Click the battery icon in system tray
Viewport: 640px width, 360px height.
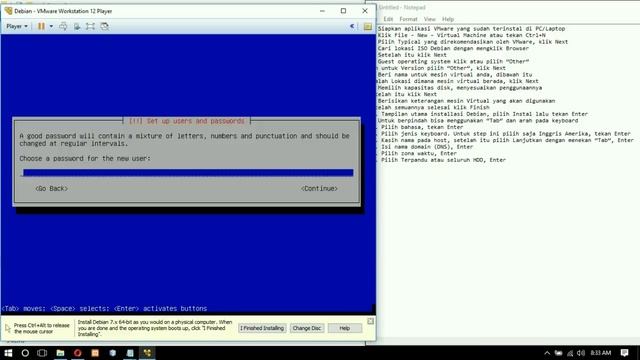pos(558,353)
